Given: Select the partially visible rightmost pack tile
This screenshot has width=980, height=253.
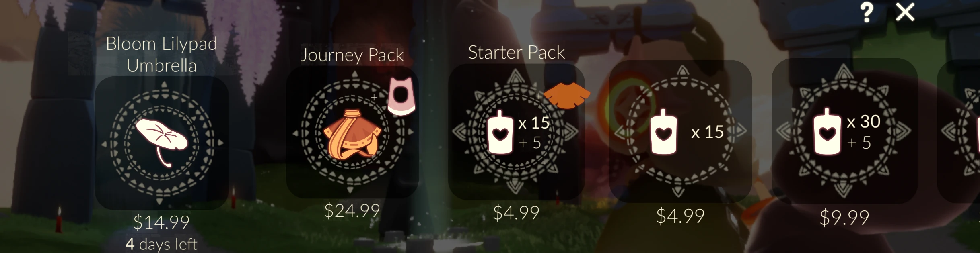Looking at the screenshot, I should click(x=960, y=131).
